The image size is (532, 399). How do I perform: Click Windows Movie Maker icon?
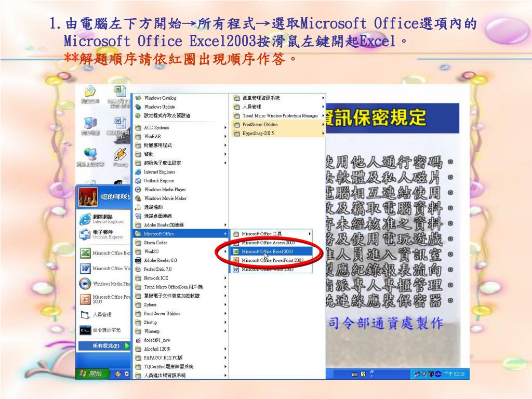[138, 198]
